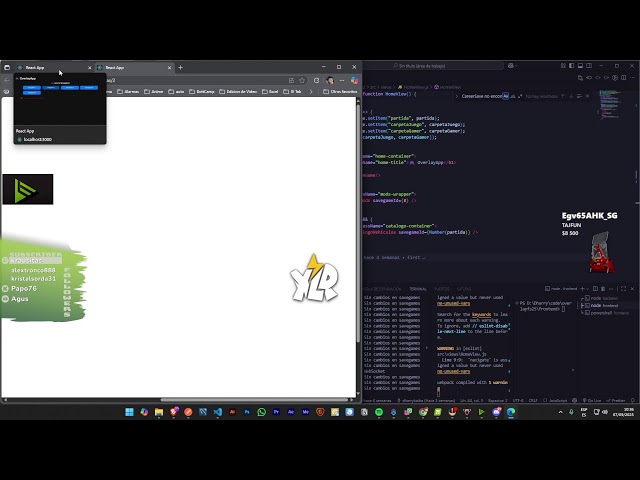The height and width of the screenshot is (480, 640).
Task: Open the Edge profile avatar
Action: click(330, 80)
